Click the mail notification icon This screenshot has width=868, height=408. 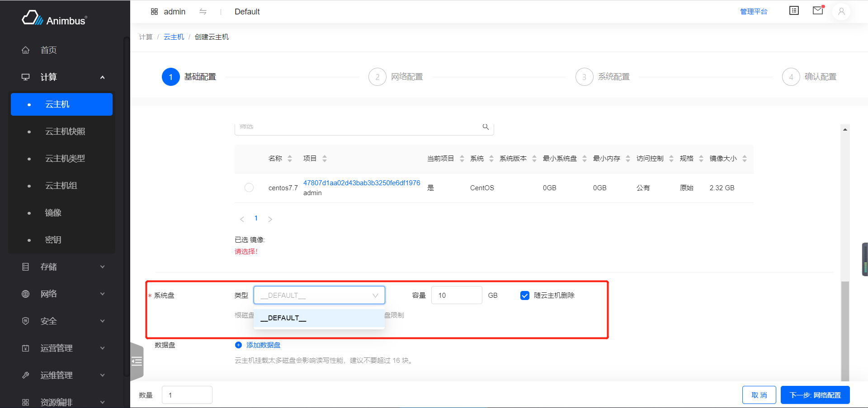click(817, 11)
